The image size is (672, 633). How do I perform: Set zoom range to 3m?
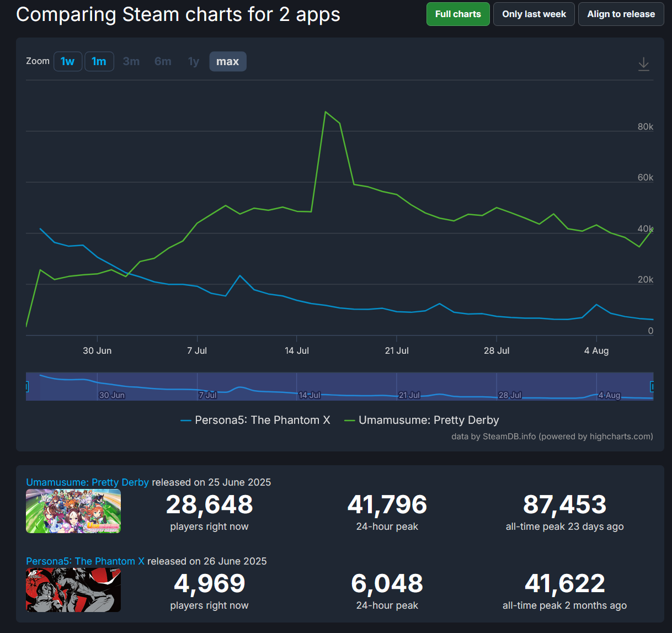pyautogui.click(x=131, y=61)
